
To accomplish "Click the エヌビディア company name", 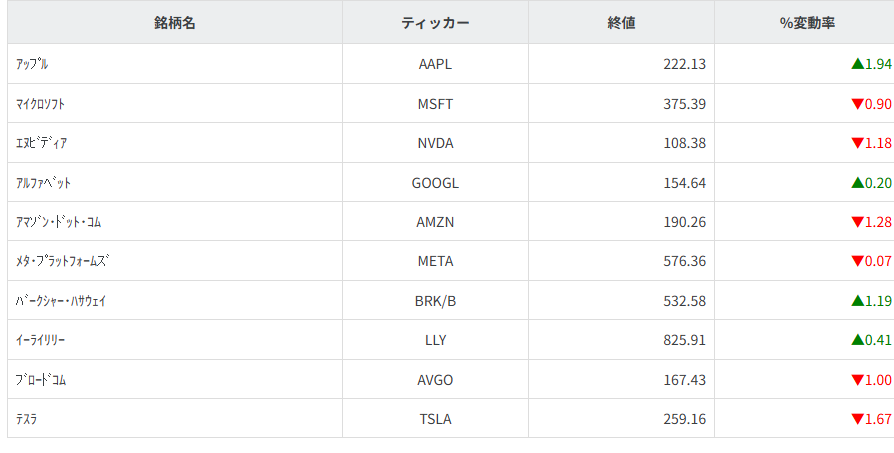I will 42,143.
